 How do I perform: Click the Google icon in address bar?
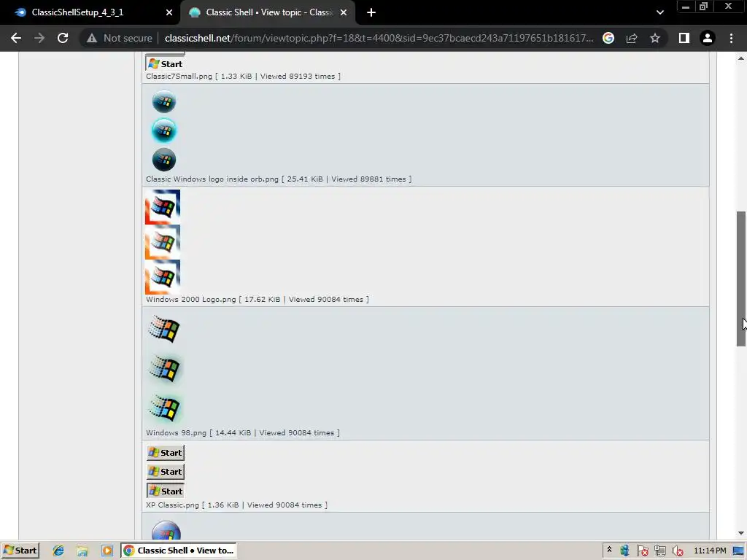click(608, 38)
